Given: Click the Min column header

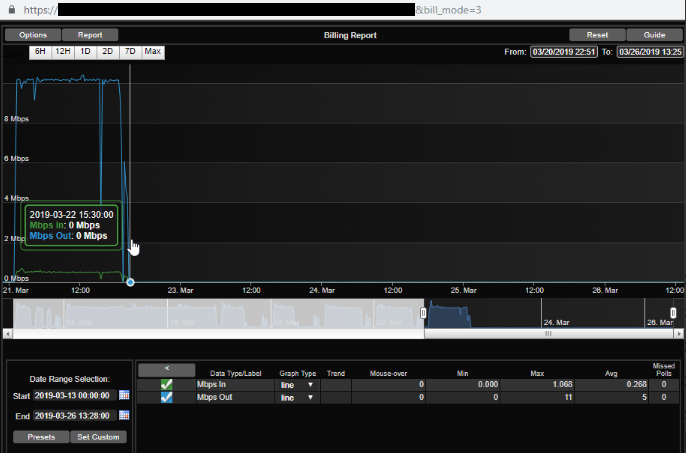Looking at the screenshot, I should (x=462, y=373).
